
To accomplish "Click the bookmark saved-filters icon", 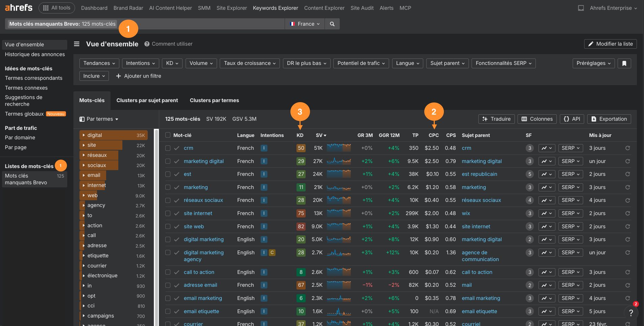I will pyautogui.click(x=624, y=63).
